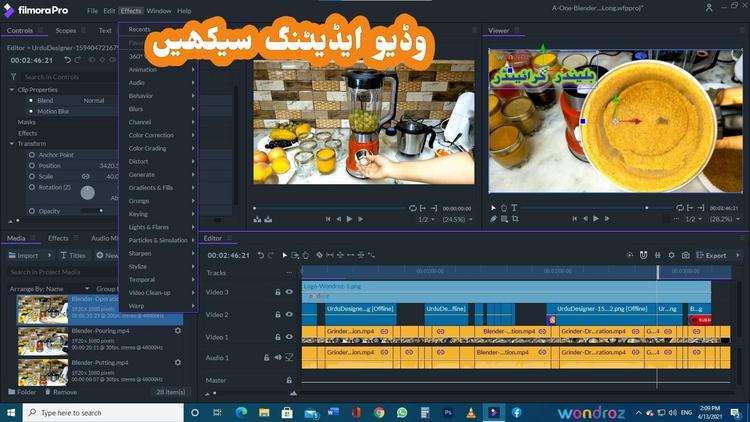750x422 pixels.
Task: Select the Slice tool in Editor toolbar
Action: pos(319,255)
